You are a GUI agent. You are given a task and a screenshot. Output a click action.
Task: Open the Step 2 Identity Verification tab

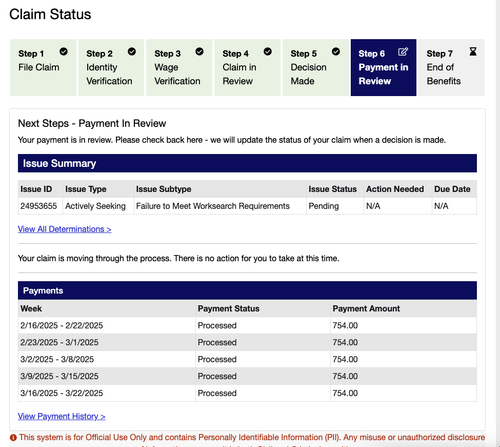point(111,68)
